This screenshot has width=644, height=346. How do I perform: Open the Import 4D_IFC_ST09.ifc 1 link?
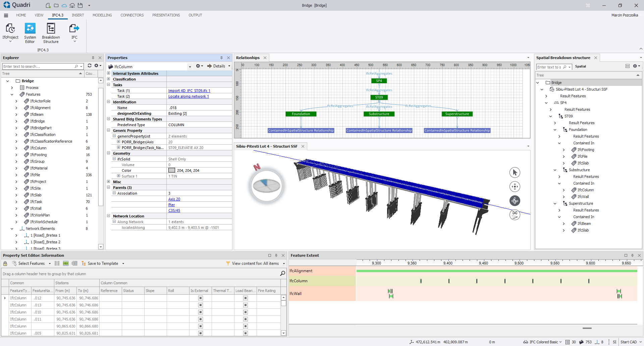(189, 91)
